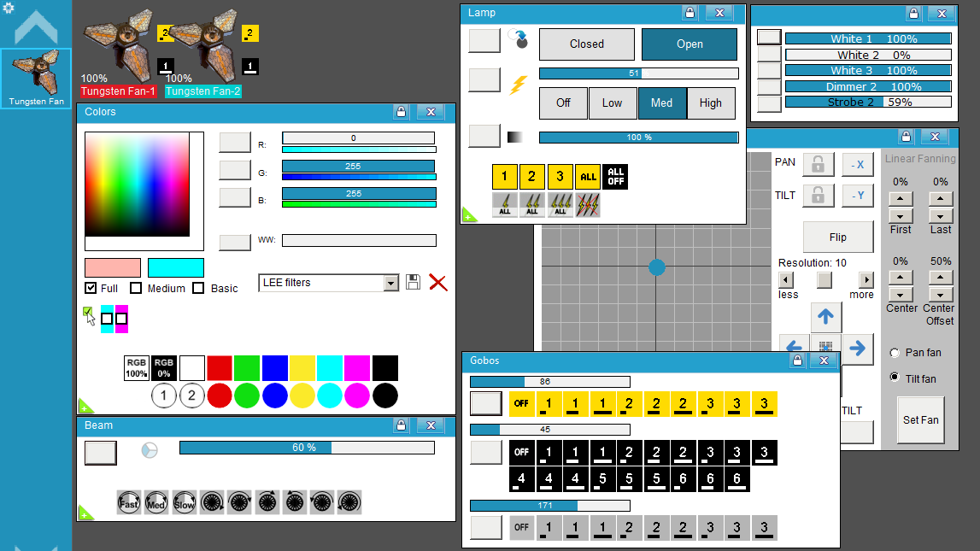Click the shutter icon in Lamp panel

tap(518, 39)
